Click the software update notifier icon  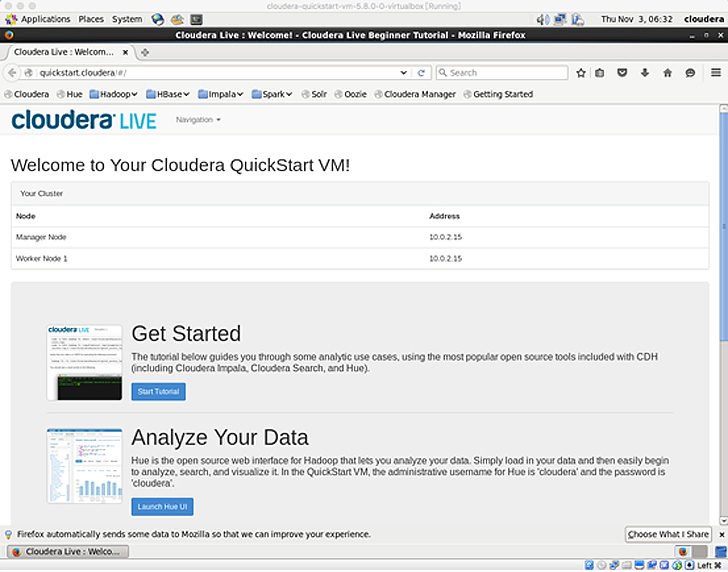[578, 19]
